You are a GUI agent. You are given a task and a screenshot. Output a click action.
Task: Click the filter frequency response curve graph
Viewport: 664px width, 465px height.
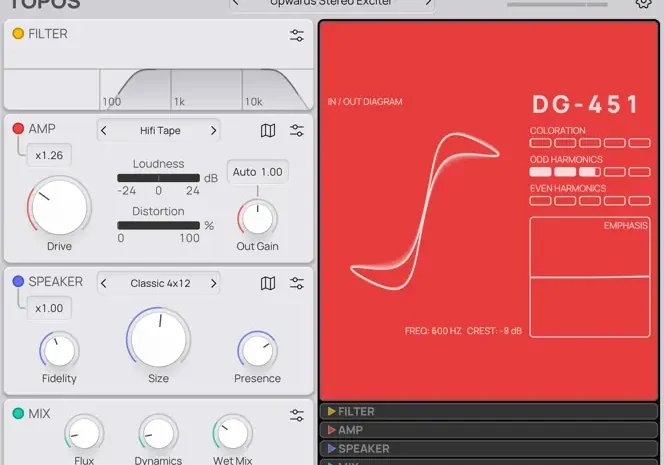pyautogui.click(x=158, y=89)
